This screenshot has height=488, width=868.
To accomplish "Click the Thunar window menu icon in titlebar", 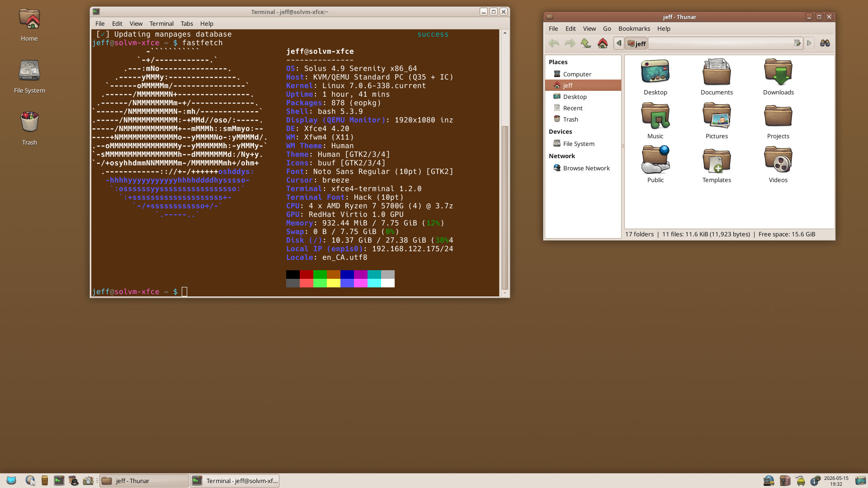I will [x=550, y=17].
